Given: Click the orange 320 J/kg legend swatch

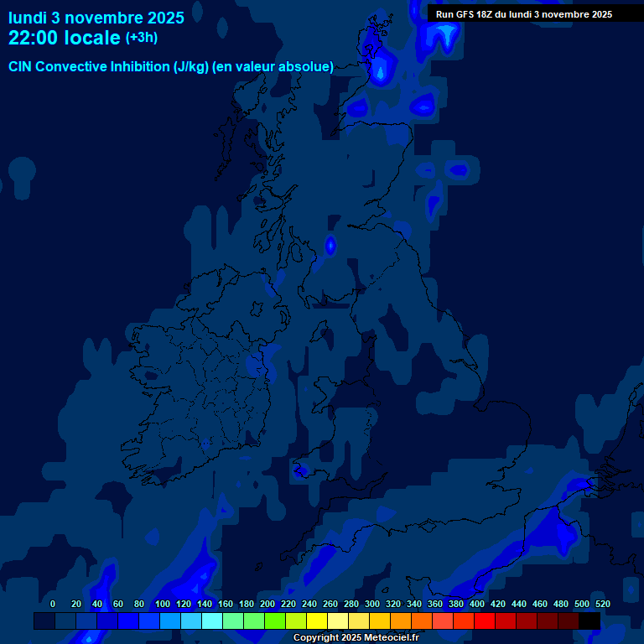Looking at the screenshot, I should pyautogui.click(x=401, y=621).
